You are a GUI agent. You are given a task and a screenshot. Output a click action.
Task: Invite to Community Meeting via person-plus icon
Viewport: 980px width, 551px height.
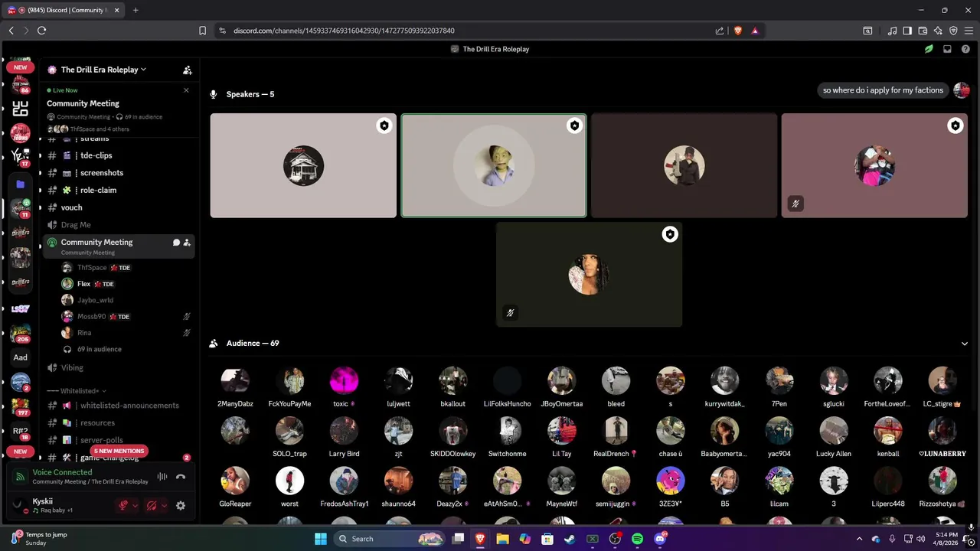point(187,243)
